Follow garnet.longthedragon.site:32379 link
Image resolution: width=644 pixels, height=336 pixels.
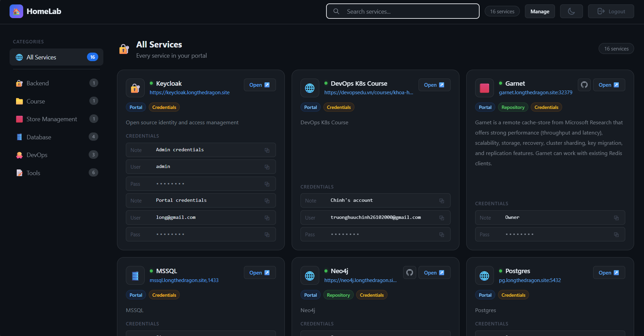(536, 93)
